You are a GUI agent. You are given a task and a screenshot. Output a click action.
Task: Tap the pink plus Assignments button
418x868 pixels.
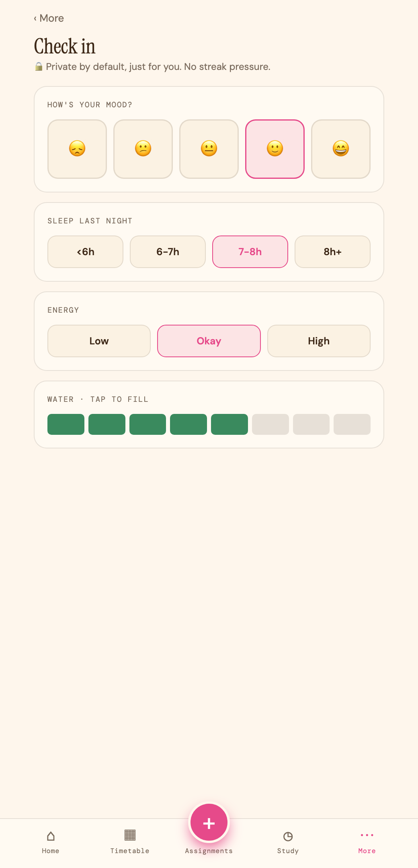point(209,823)
